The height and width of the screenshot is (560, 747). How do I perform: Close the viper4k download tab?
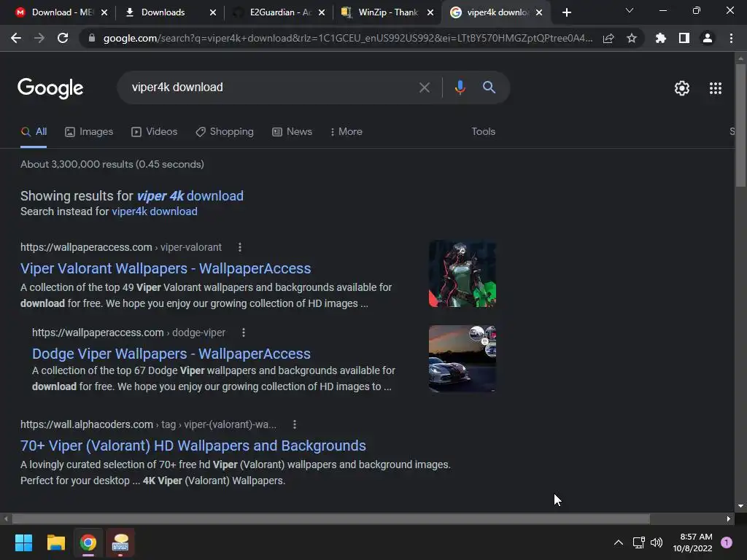pos(539,12)
